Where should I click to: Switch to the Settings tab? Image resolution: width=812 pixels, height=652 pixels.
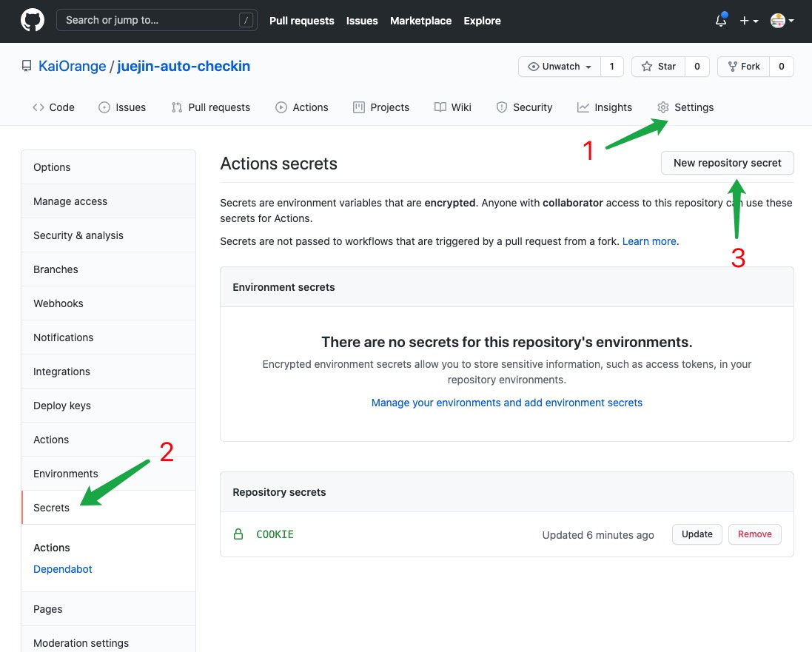coord(685,107)
